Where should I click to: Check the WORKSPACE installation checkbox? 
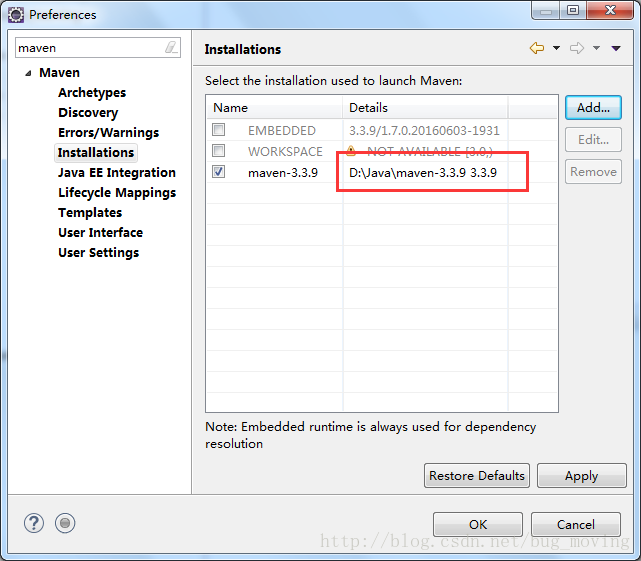pos(218,150)
